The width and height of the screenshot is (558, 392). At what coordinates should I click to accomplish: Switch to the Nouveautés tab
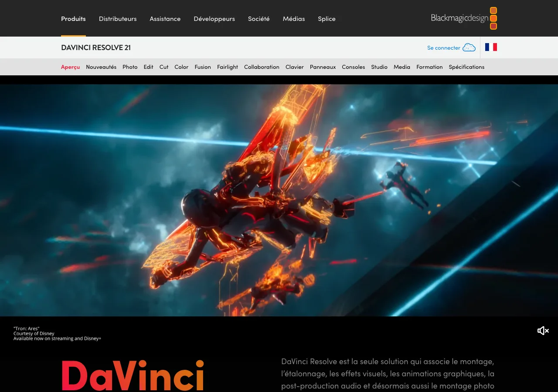click(101, 67)
